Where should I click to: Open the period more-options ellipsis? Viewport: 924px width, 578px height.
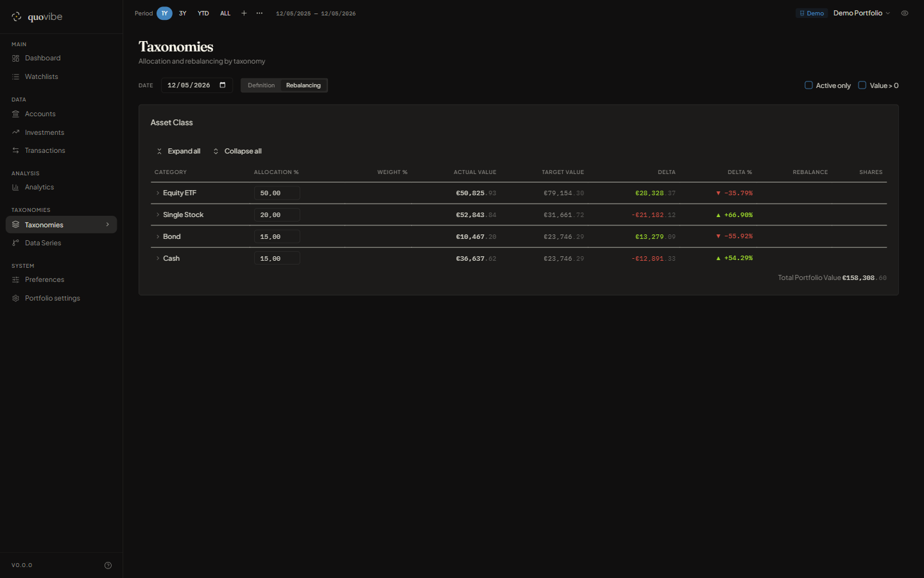tap(259, 13)
